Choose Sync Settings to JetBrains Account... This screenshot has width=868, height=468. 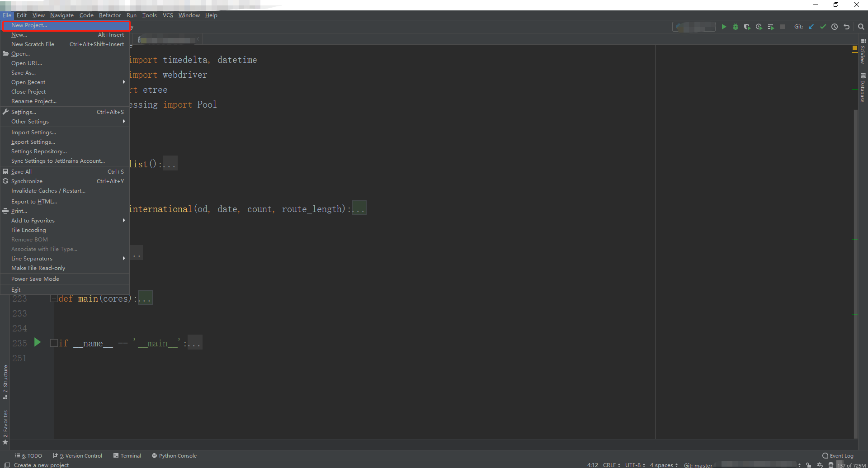[x=65, y=161]
